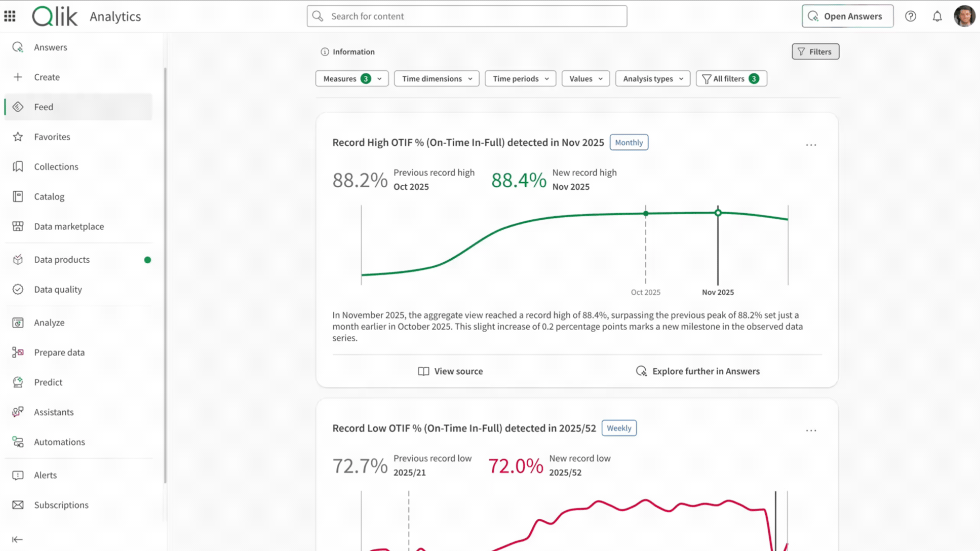Open Automations from the sidebar

coord(59,442)
